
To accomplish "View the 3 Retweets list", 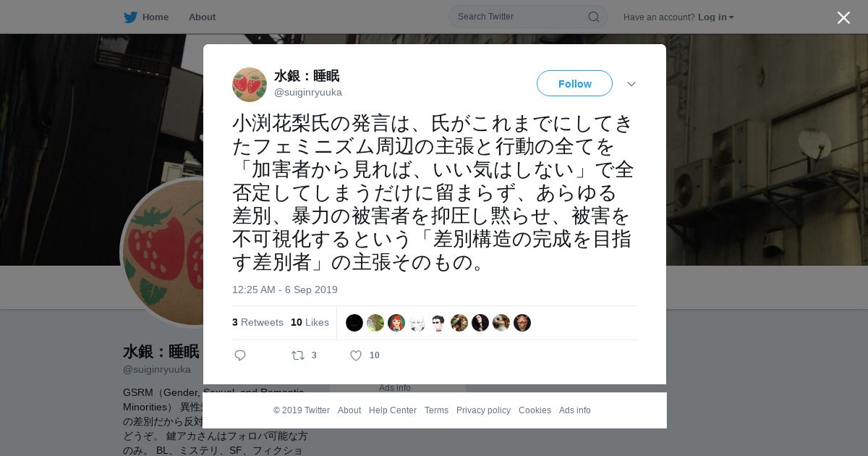I will 258,323.
